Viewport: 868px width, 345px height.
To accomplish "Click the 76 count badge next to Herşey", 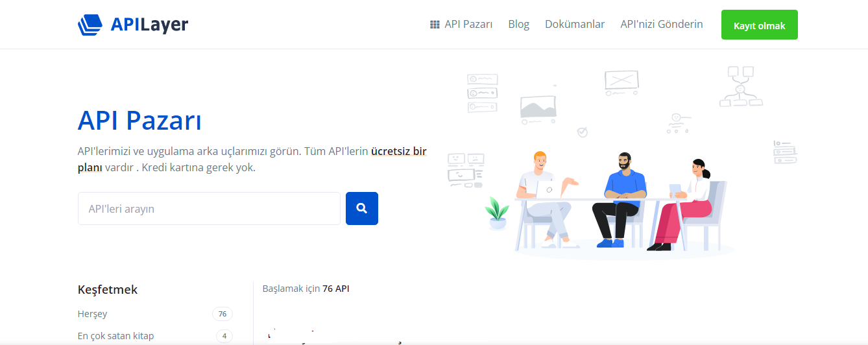I will [x=223, y=314].
